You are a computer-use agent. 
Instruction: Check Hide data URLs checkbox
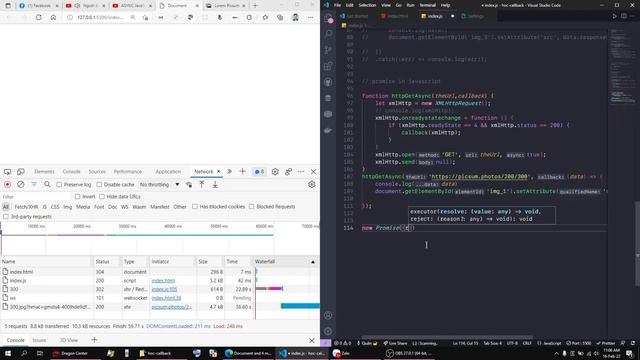point(102,196)
